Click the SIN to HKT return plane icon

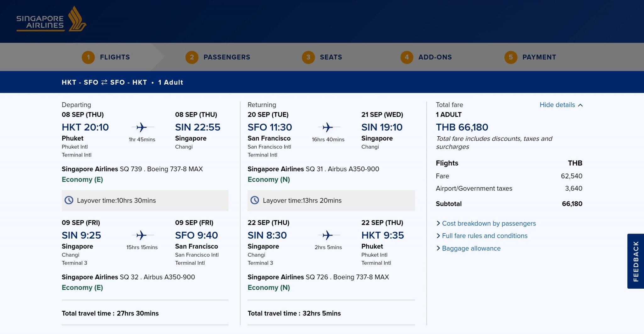click(x=328, y=235)
